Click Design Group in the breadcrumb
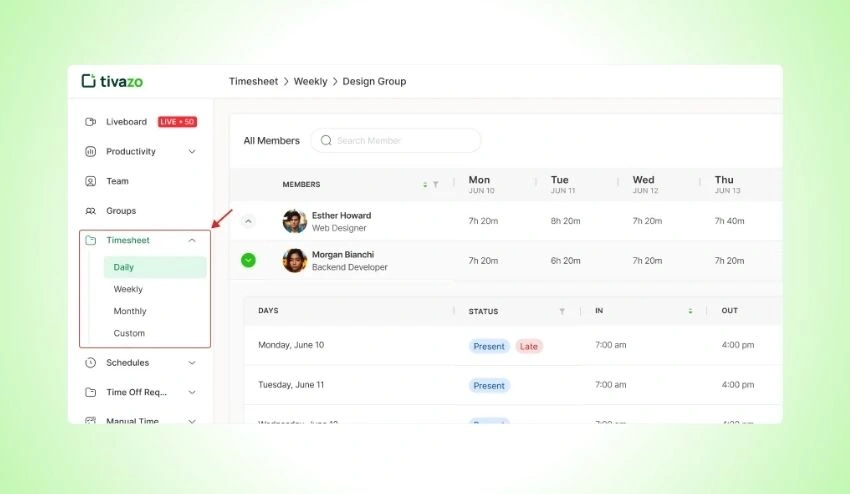 coord(374,81)
